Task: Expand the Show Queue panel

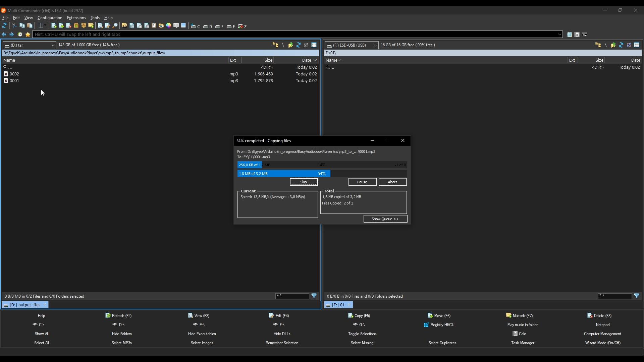Action: (385, 219)
